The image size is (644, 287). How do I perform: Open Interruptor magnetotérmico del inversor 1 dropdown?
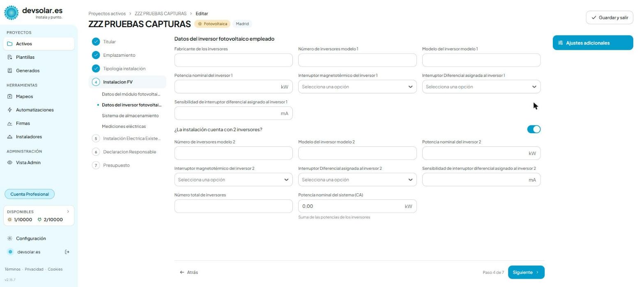click(x=357, y=87)
